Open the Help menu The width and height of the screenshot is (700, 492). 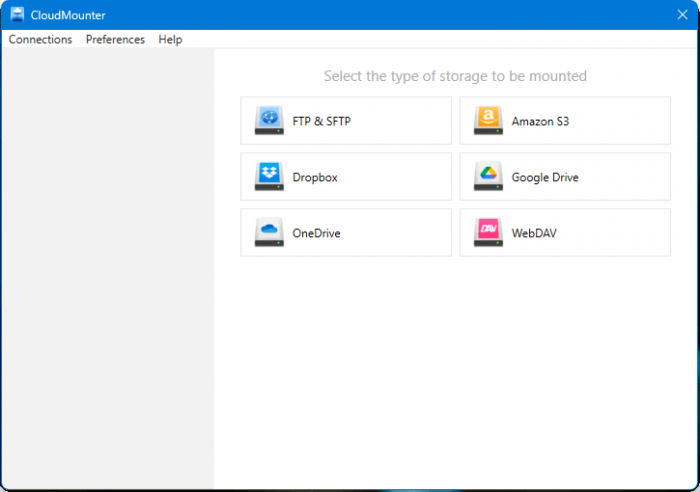point(170,40)
